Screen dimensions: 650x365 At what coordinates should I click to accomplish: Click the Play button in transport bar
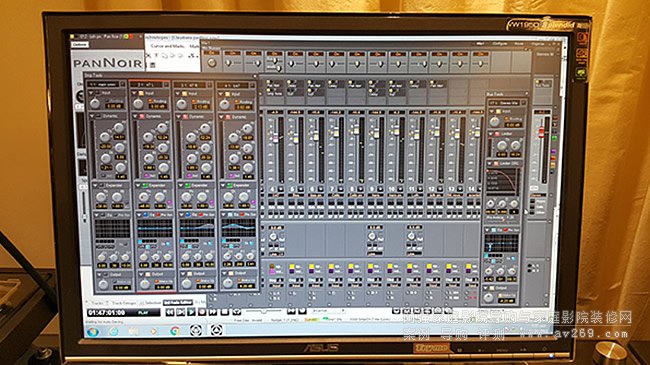click(x=191, y=312)
